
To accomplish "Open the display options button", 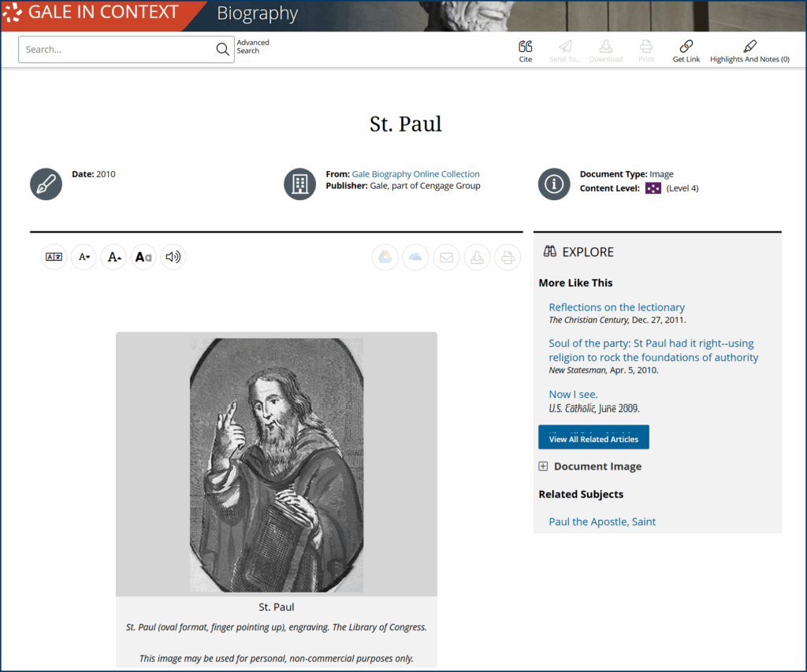I will (x=143, y=257).
